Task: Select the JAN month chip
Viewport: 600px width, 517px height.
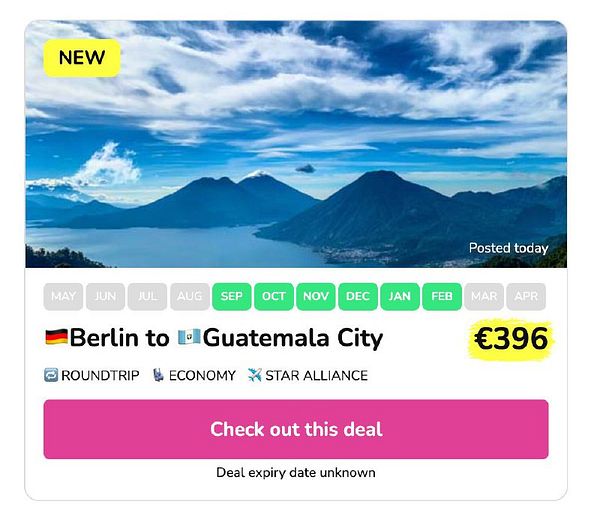Action: click(x=400, y=297)
